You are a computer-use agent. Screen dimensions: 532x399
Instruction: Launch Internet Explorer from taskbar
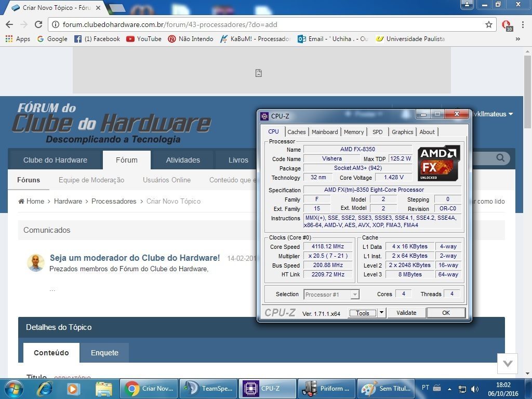44,389
